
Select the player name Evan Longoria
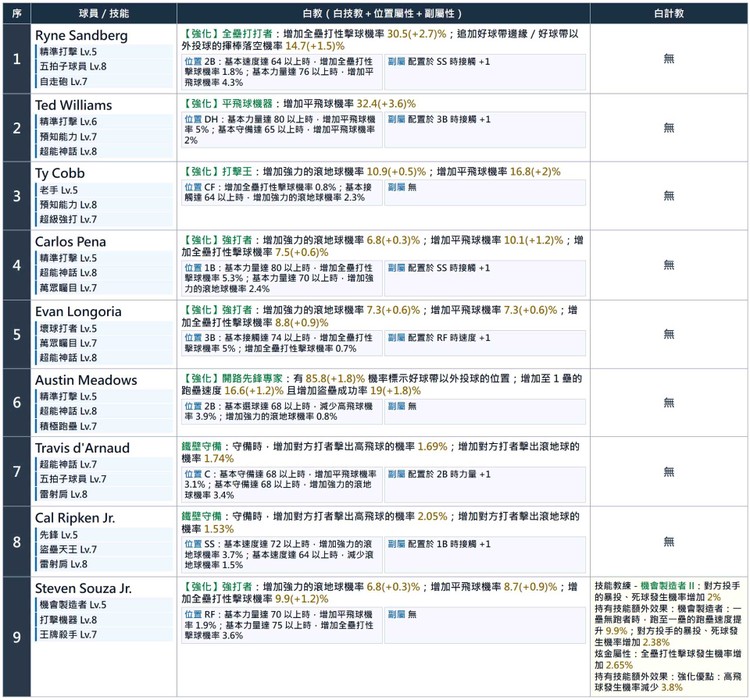tap(78, 311)
